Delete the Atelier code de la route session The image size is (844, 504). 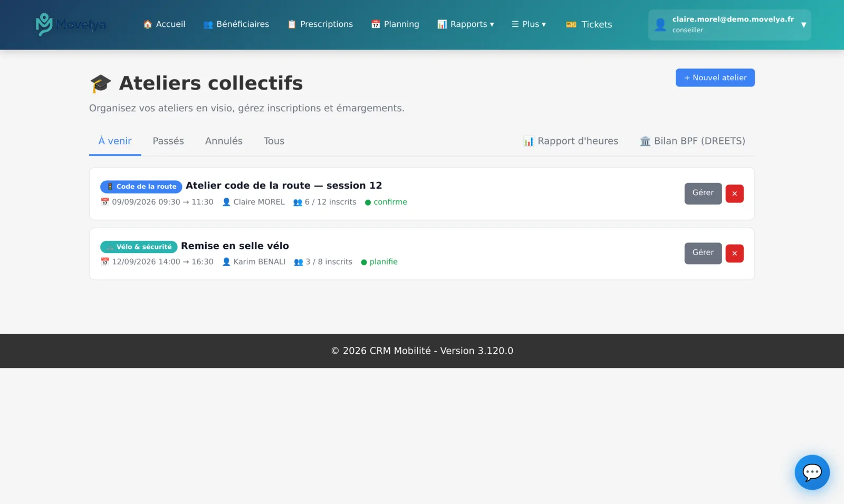tap(734, 193)
